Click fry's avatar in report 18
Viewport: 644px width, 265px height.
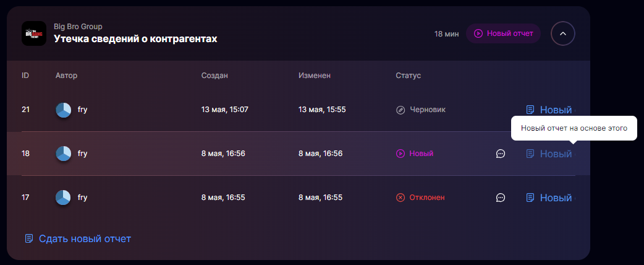(x=64, y=154)
